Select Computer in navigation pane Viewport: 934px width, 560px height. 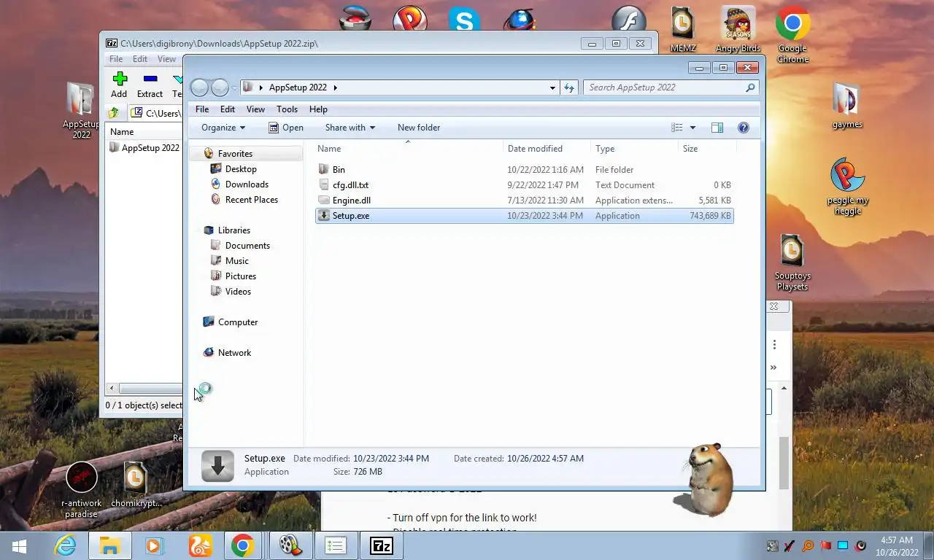coord(238,322)
